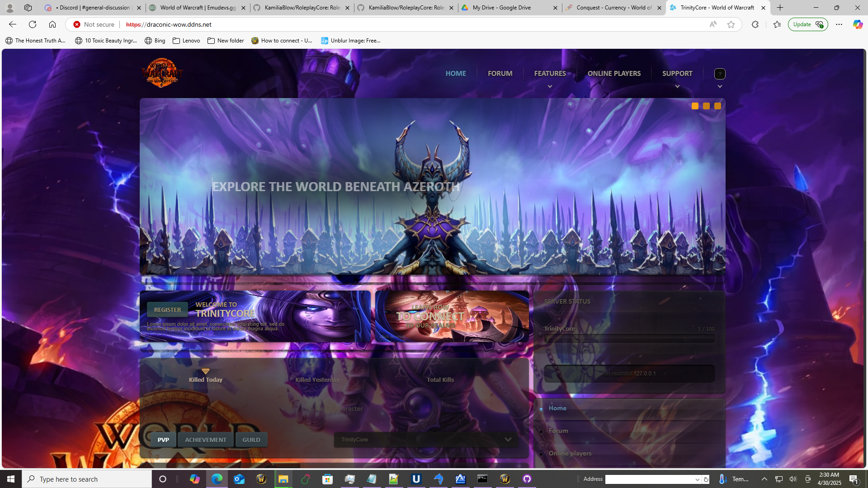Switch to the Total Kills tab

440,380
